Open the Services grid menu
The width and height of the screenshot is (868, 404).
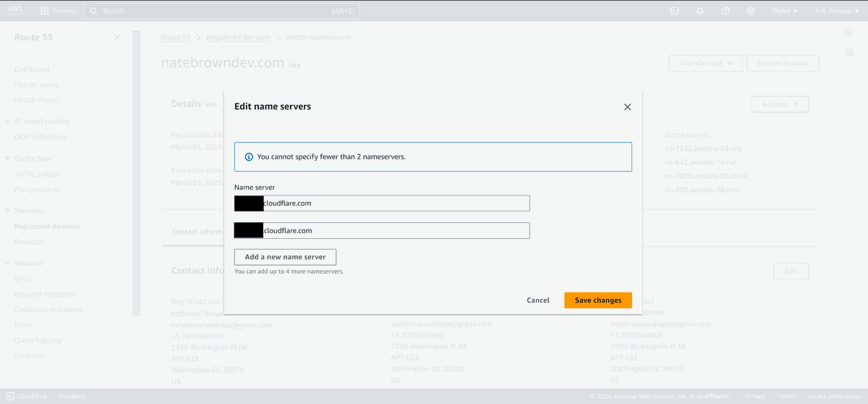58,11
